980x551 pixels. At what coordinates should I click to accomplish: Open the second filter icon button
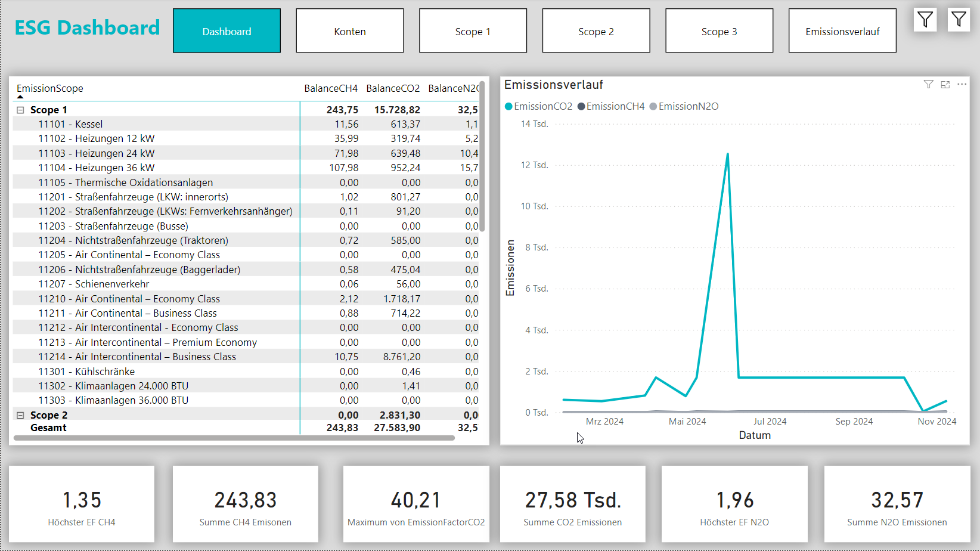(959, 20)
